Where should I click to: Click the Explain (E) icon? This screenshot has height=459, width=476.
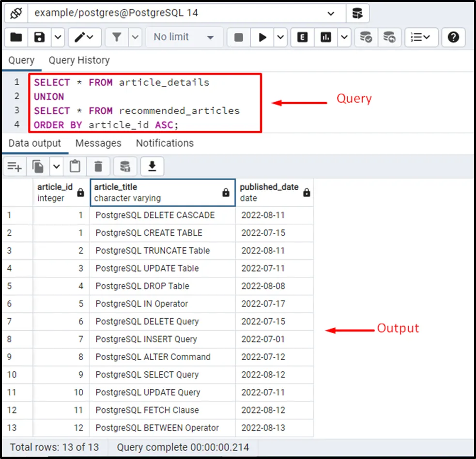(x=303, y=37)
